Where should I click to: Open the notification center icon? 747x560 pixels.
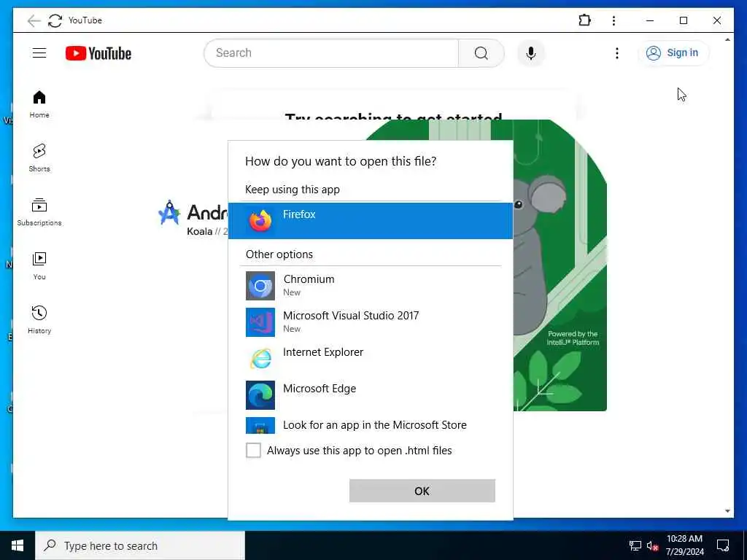pyautogui.click(x=723, y=545)
